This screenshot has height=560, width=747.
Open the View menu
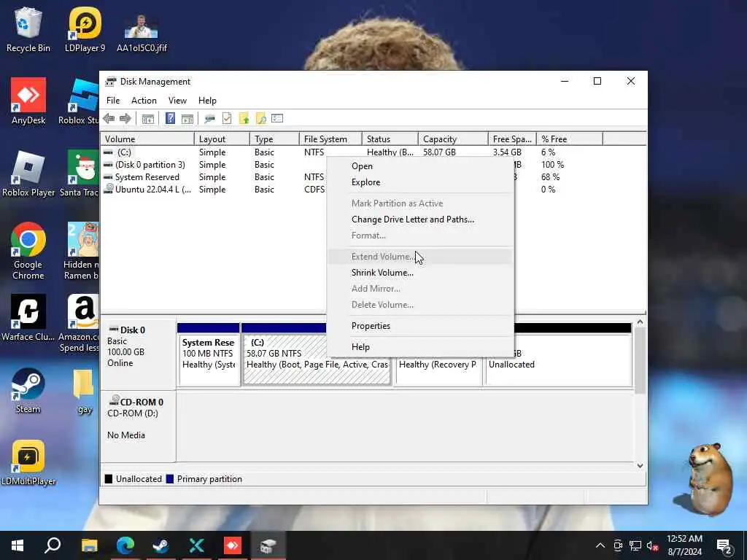pos(177,101)
